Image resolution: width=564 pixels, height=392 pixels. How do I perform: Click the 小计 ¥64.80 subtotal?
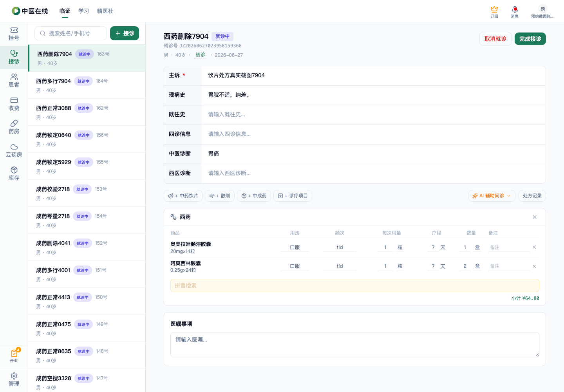(525, 298)
